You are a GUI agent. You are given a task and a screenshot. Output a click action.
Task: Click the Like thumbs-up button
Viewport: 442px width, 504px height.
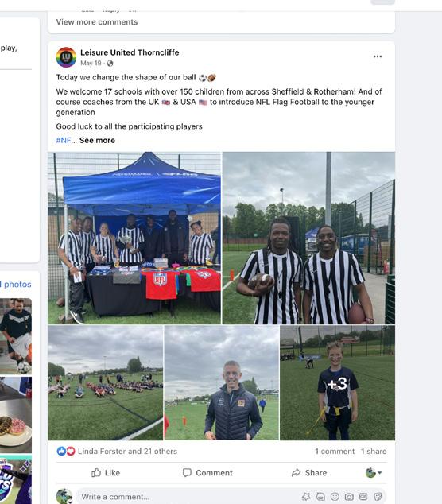coord(106,473)
